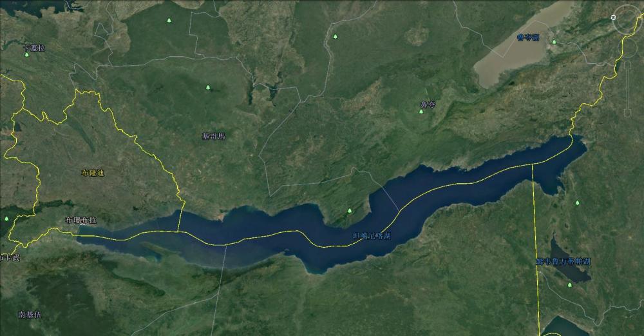Select the 布隆迪 country label

93,173
